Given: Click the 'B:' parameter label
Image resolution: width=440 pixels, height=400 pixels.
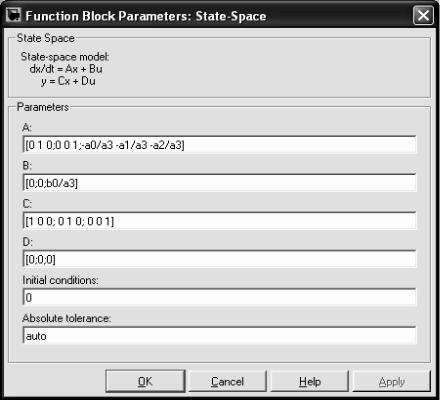Looking at the screenshot, I should 27,165.
